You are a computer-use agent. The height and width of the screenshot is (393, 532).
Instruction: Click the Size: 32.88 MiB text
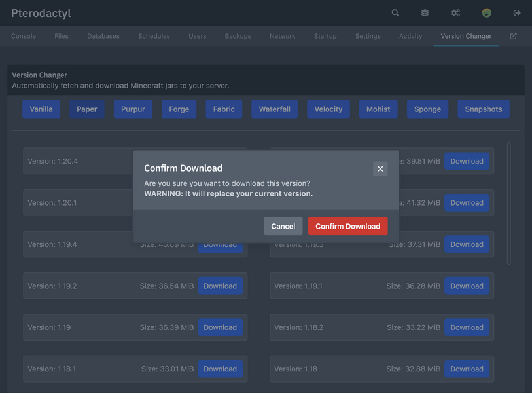(414, 369)
